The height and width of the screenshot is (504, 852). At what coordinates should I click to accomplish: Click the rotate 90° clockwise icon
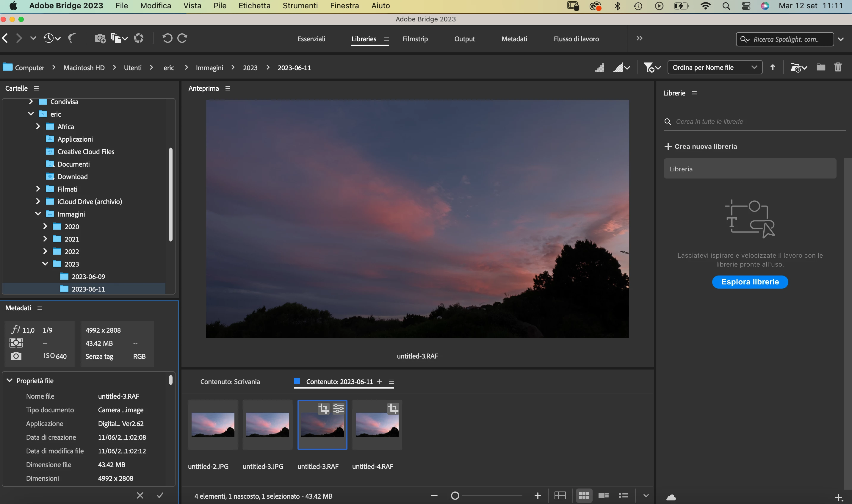(x=182, y=38)
